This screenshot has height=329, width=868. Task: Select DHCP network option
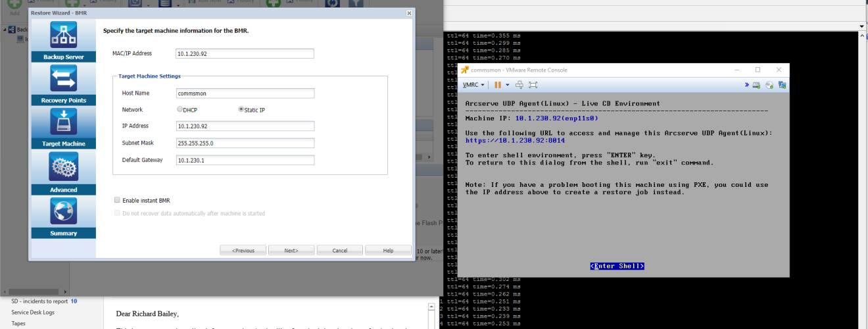180,110
